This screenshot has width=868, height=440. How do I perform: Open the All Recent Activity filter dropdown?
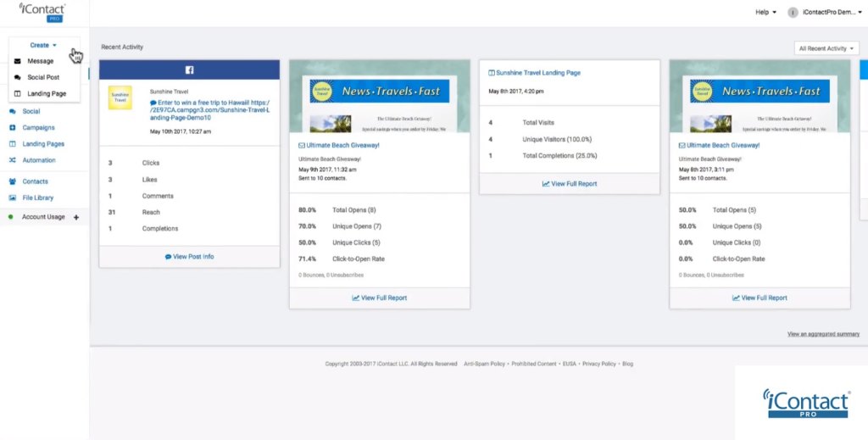826,48
